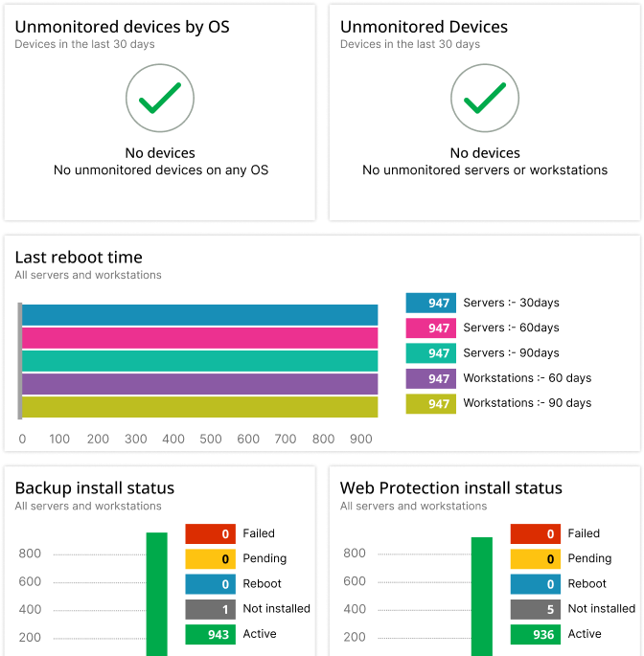The height and width of the screenshot is (656, 644).
Task: Click the green bar in the Backup install status chart
Action: (x=156, y=594)
